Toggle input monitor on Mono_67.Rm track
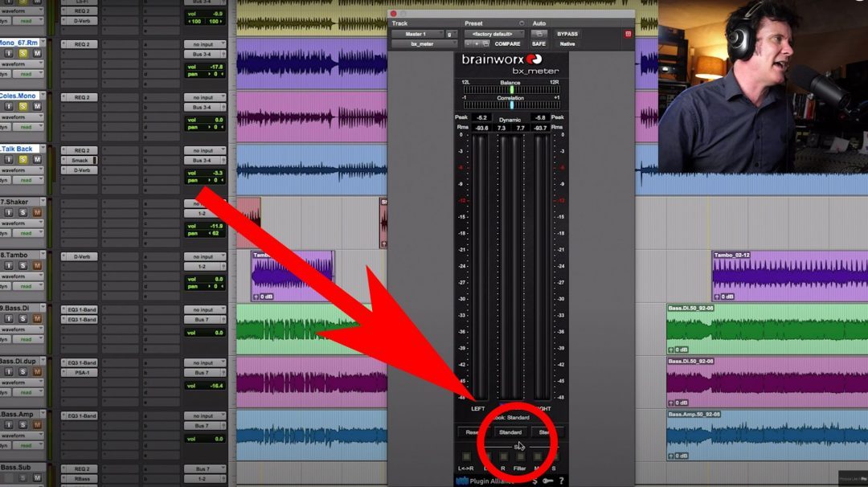Viewport: 868px width, 487px height. (8, 53)
